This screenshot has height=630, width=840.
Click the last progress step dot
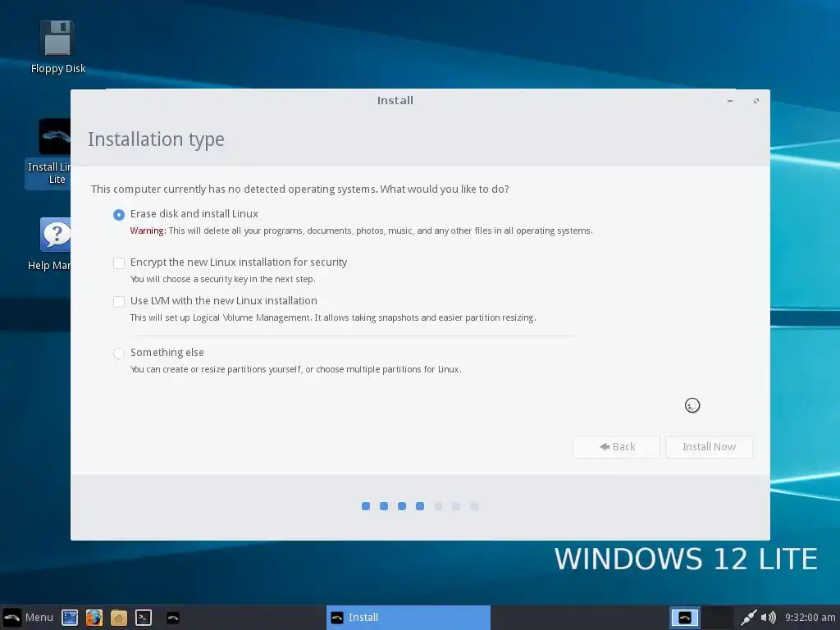click(474, 506)
